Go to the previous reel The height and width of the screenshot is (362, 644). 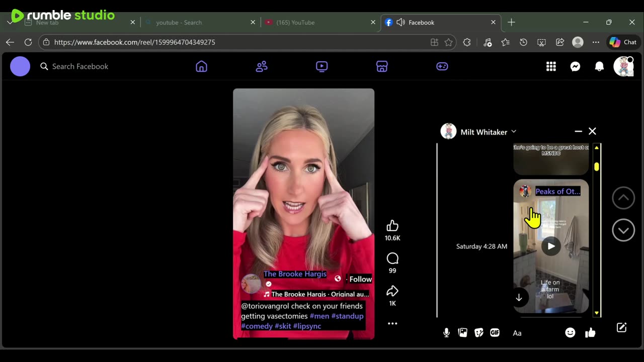[623, 199]
